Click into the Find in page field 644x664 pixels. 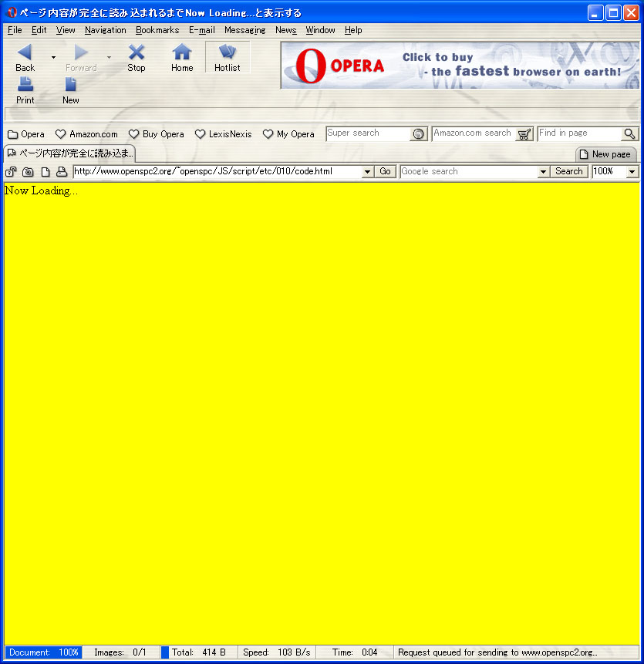(x=580, y=133)
